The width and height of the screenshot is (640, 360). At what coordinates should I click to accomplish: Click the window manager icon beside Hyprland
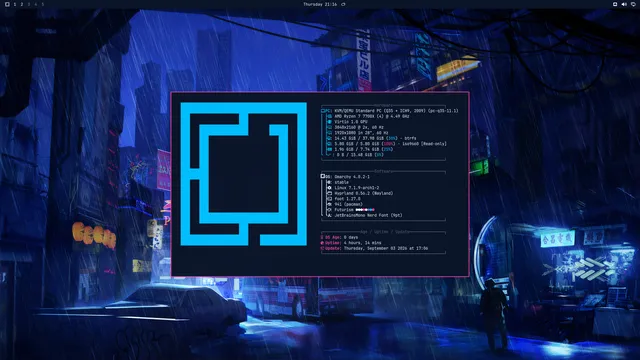[329, 193]
